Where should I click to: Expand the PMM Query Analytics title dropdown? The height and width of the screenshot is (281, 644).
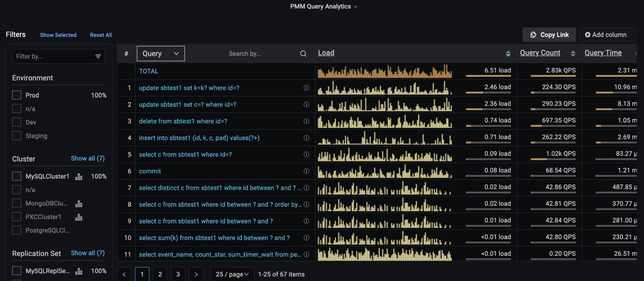[x=355, y=7]
